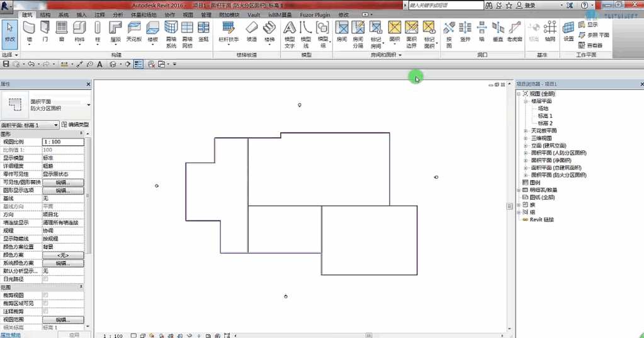Viewport: 644px width, 338px height.
Task: Select the 模型线 model line tool
Action: click(305, 35)
